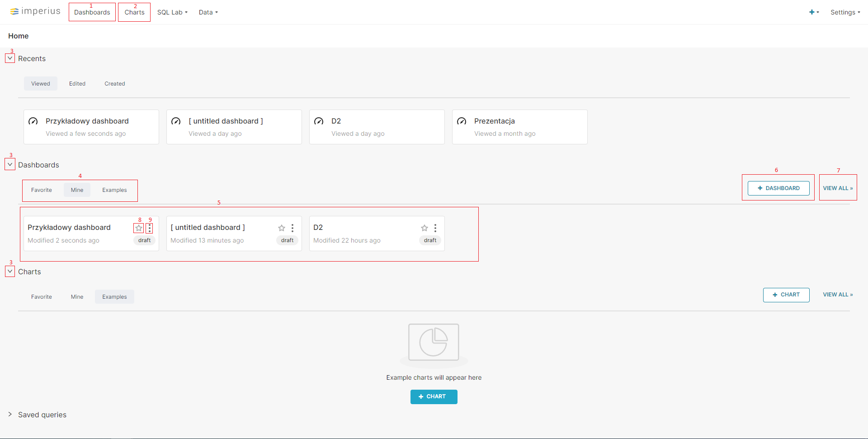Select Favorite tab under Dashboards
868x439 pixels.
point(42,190)
